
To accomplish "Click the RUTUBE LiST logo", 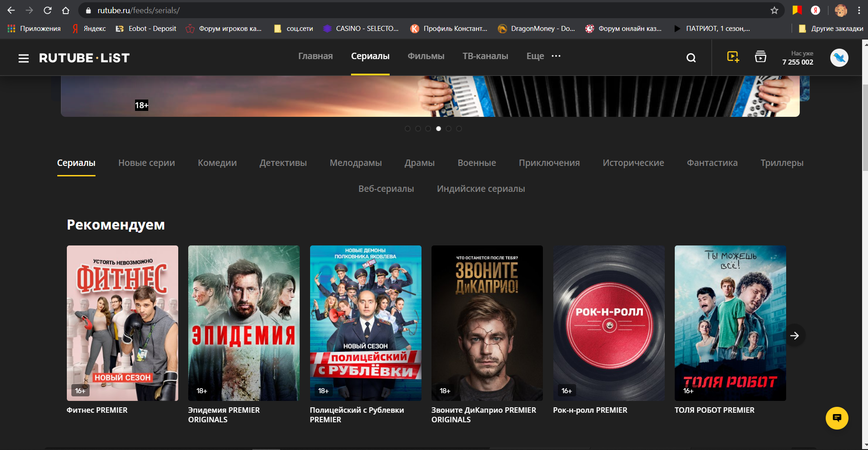I will 84,58.
